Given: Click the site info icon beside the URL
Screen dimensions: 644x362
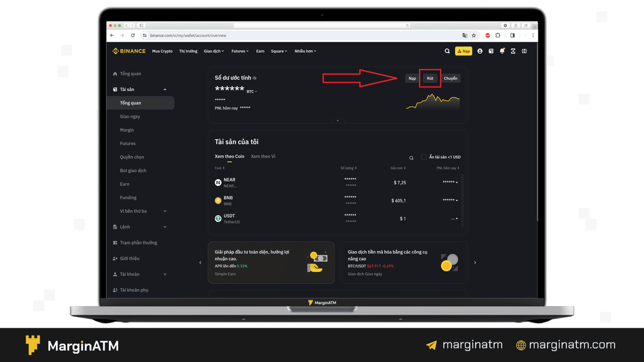Looking at the screenshot, I should tap(145, 35).
